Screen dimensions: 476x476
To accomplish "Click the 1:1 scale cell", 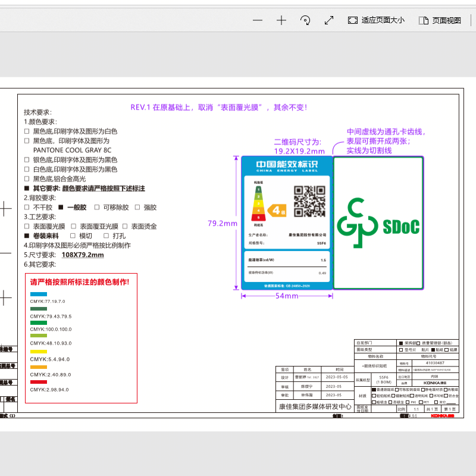I will [x=416, y=409].
